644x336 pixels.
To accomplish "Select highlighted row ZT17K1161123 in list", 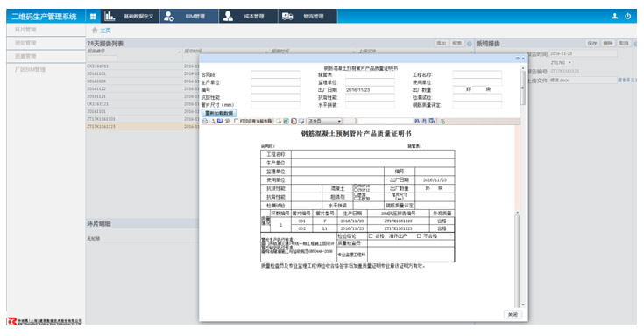I will [x=142, y=126].
